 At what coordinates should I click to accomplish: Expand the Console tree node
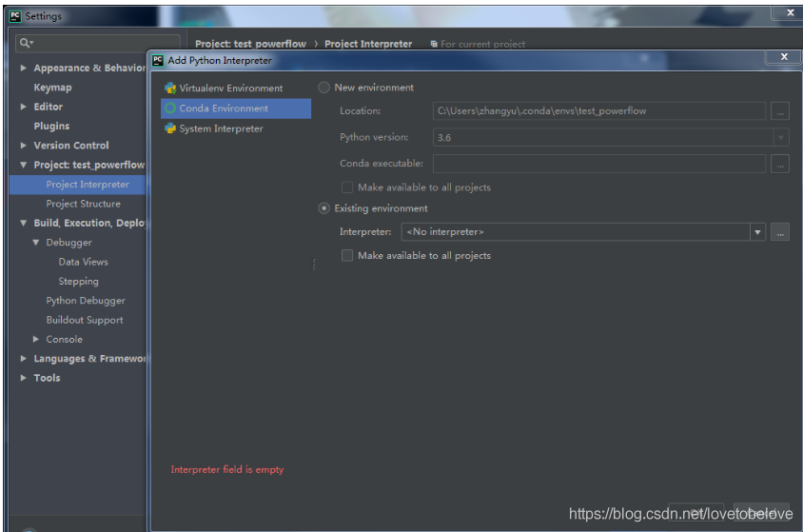pos(35,339)
